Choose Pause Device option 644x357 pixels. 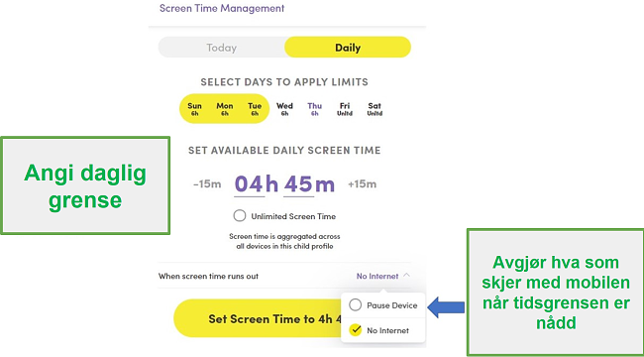tap(382, 305)
